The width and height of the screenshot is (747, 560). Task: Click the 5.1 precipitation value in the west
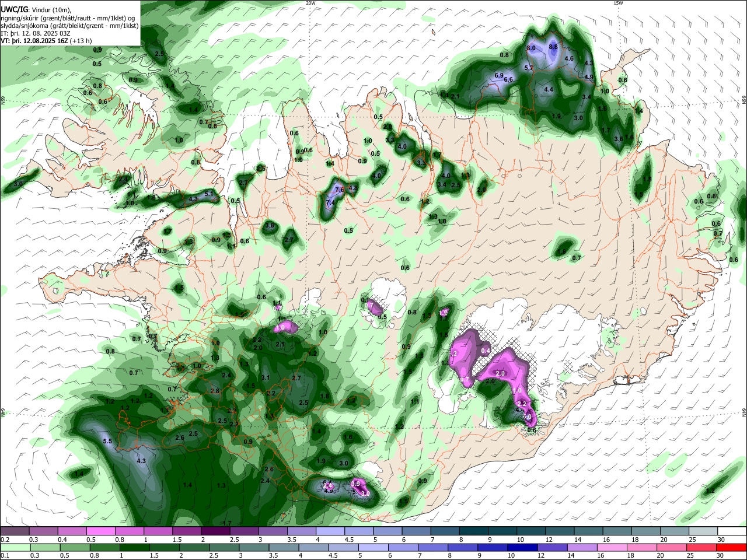click(x=210, y=193)
